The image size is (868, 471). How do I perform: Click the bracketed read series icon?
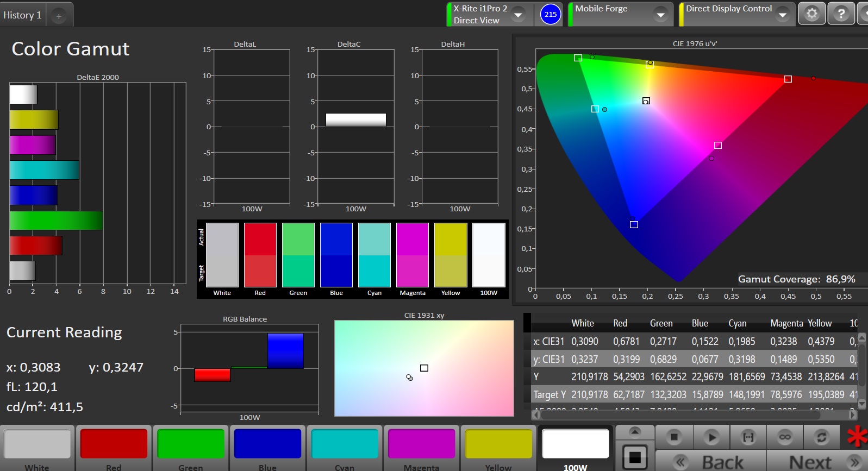pos(748,437)
